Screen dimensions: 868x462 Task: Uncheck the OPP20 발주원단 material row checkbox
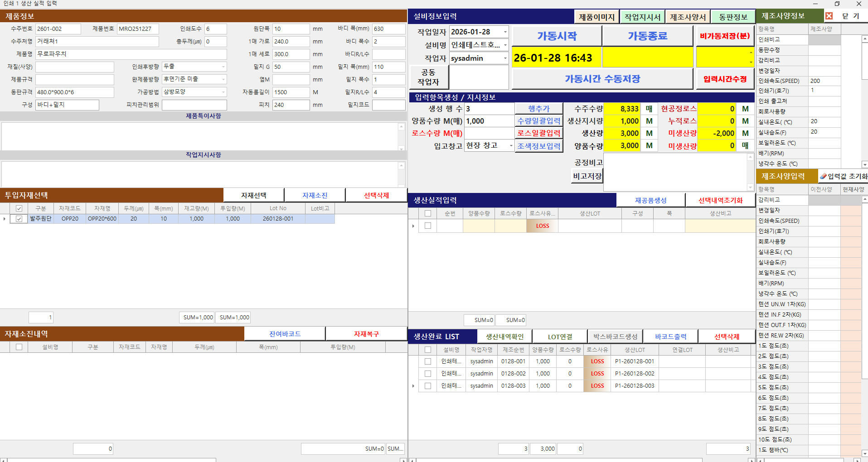[x=19, y=218]
